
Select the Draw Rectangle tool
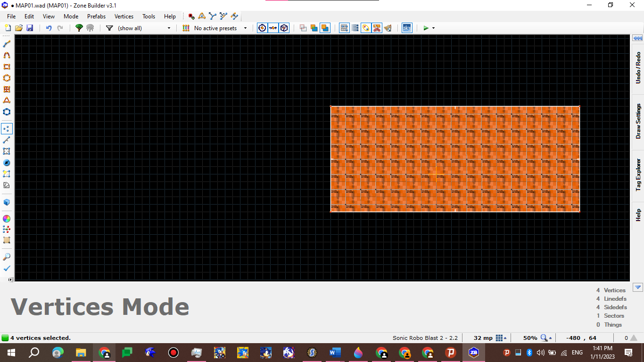pos(7,66)
